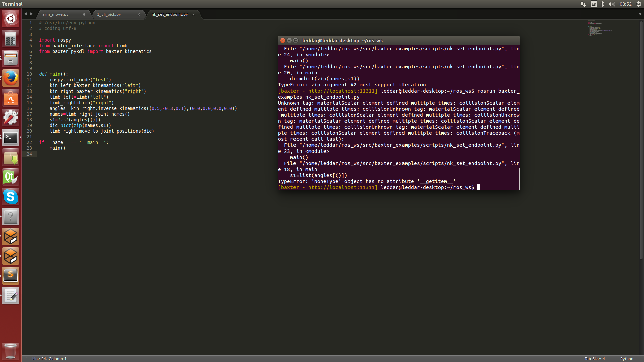Toggle the side bar panel switcher icon
The image size is (644, 362).
(27, 359)
